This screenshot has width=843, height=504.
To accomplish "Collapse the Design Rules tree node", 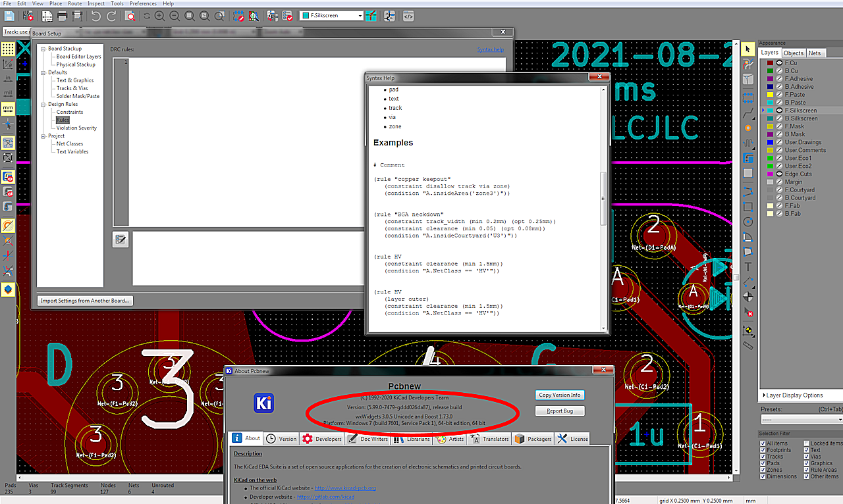I will (x=43, y=104).
